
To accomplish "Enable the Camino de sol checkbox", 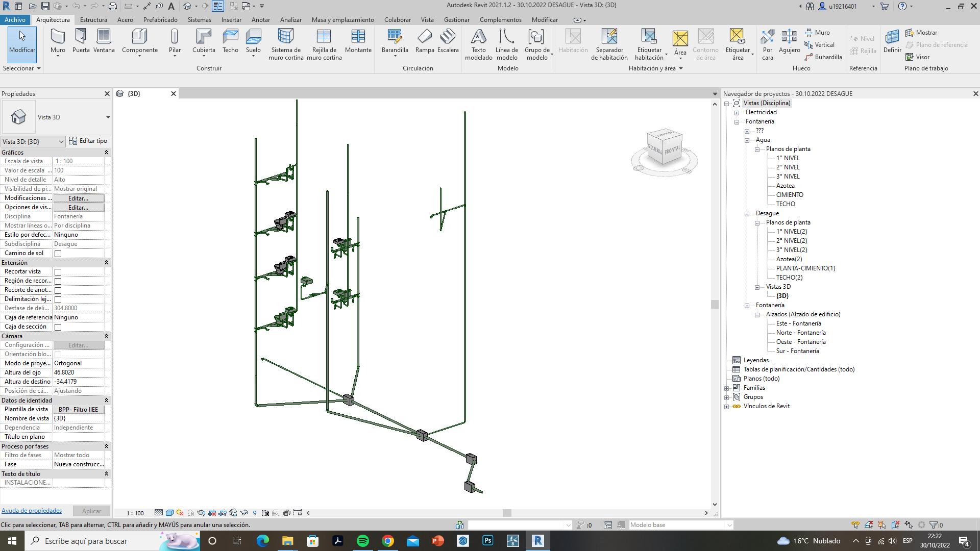I will point(58,254).
